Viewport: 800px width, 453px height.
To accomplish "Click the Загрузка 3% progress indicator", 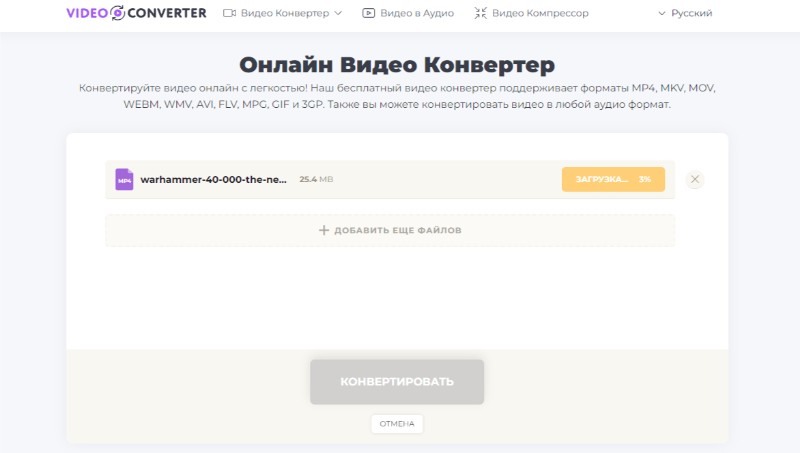I will tap(613, 180).
